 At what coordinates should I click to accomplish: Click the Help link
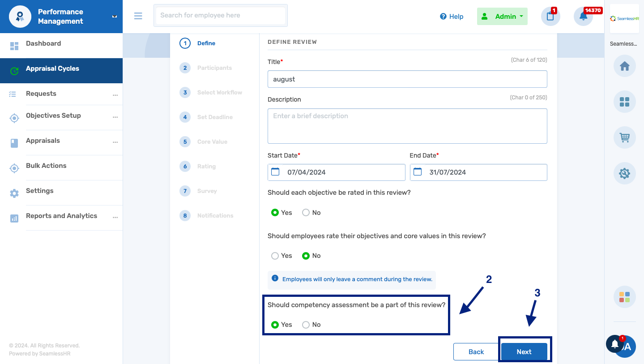[452, 17]
